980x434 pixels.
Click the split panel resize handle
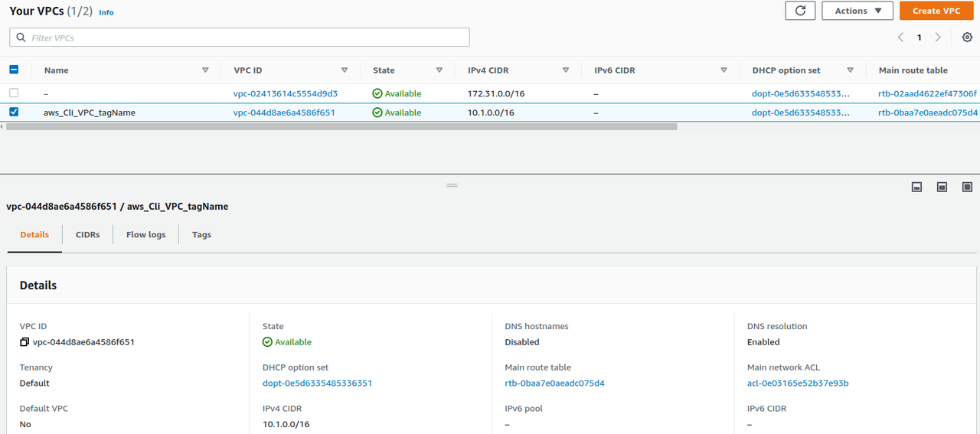[x=452, y=185]
